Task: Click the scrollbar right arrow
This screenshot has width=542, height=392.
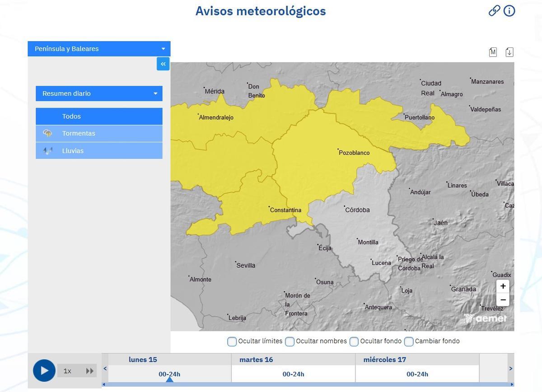Action: point(512,384)
